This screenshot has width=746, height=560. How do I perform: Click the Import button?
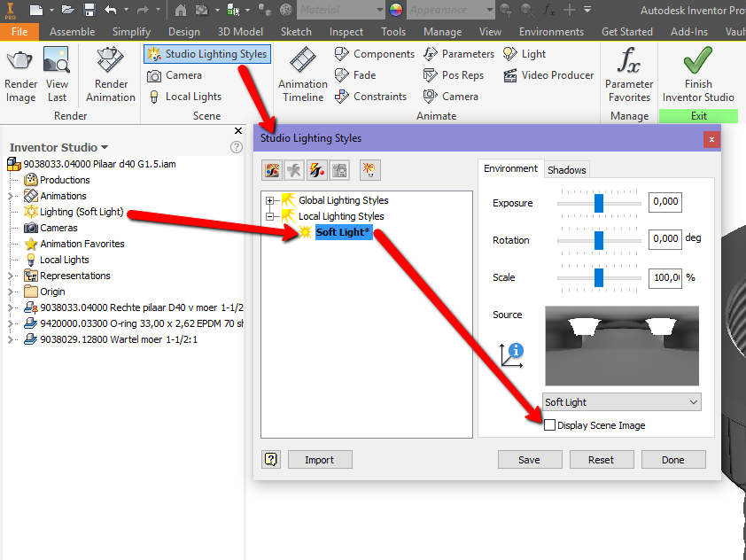pyautogui.click(x=320, y=460)
